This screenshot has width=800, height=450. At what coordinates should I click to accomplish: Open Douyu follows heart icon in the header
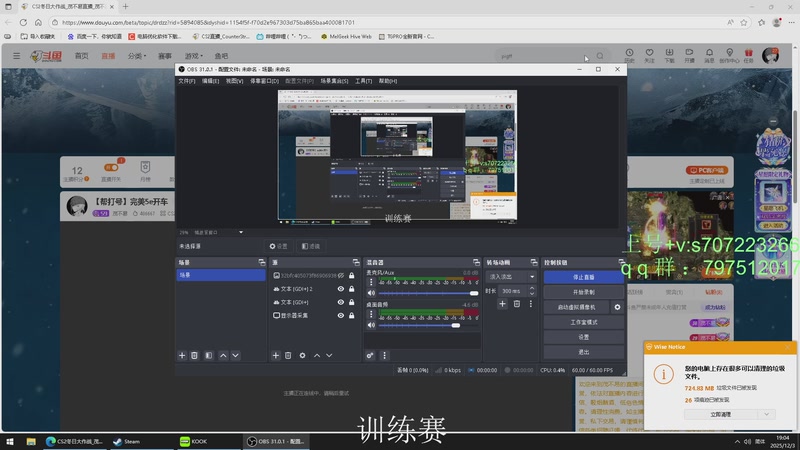[649, 55]
